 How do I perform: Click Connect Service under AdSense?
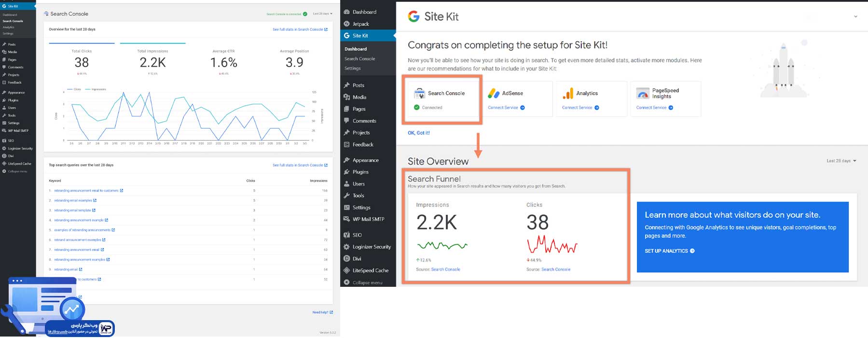pyautogui.click(x=506, y=108)
